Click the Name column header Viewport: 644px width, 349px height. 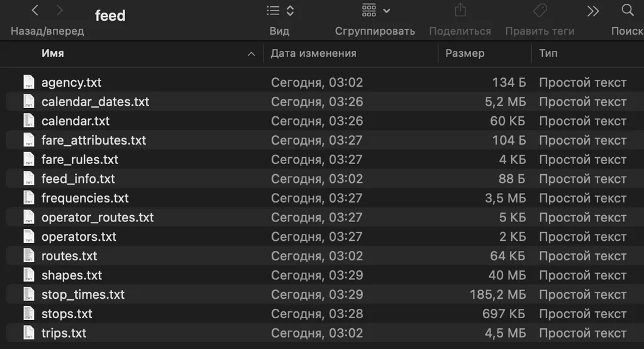pyautogui.click(x=53, y=53)
